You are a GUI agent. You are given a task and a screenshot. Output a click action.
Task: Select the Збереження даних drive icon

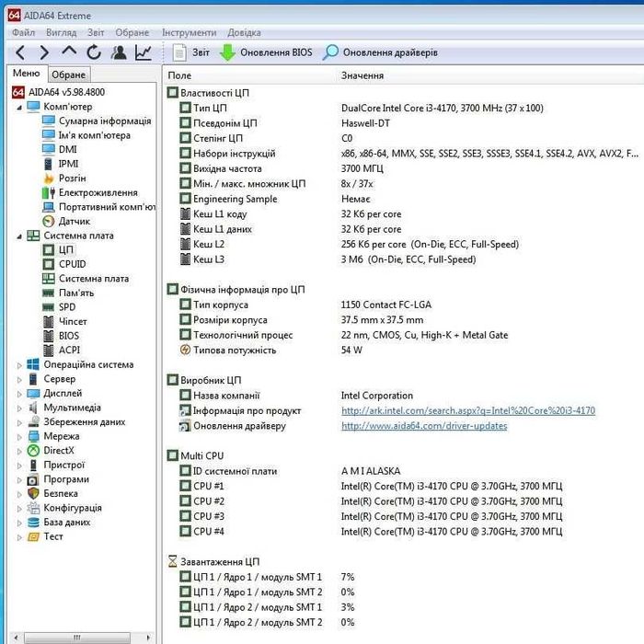(33, 421)
